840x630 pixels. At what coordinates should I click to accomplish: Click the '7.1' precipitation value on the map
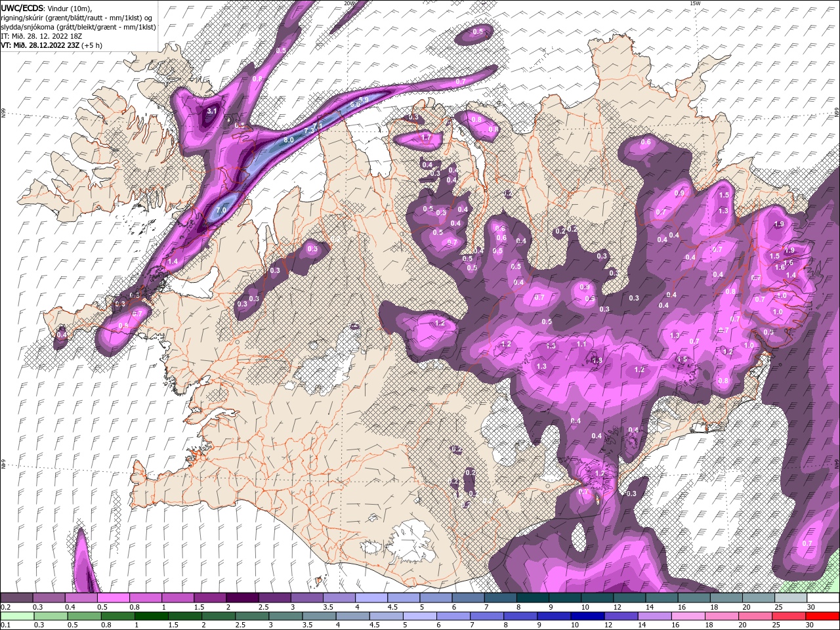coord(318,125)
